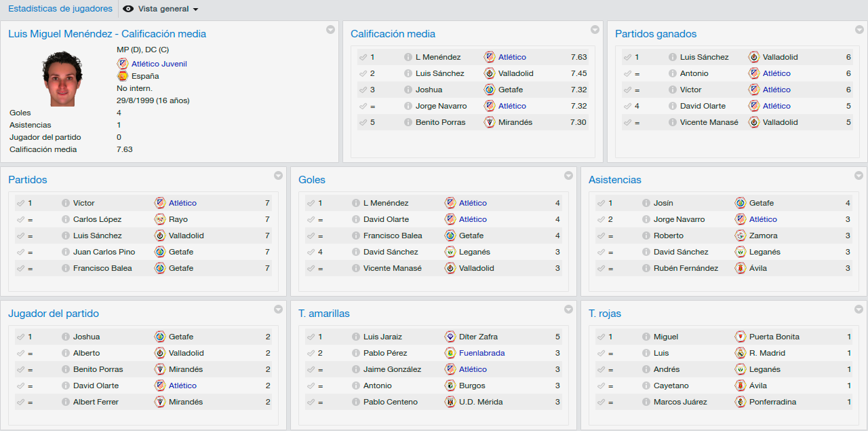Open dropdown arrow of T. amarillas panel
The width and height of the screenshot is (868, 431).
[x=568, y=310]
